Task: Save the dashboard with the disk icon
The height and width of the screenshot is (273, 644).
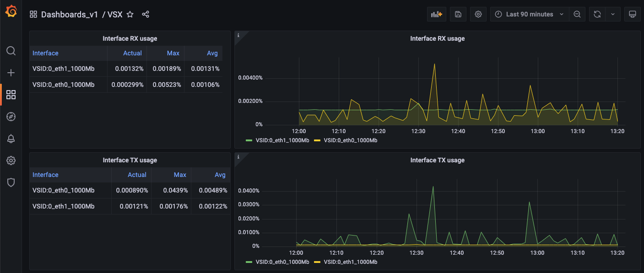Action: [x=458, y=14]
